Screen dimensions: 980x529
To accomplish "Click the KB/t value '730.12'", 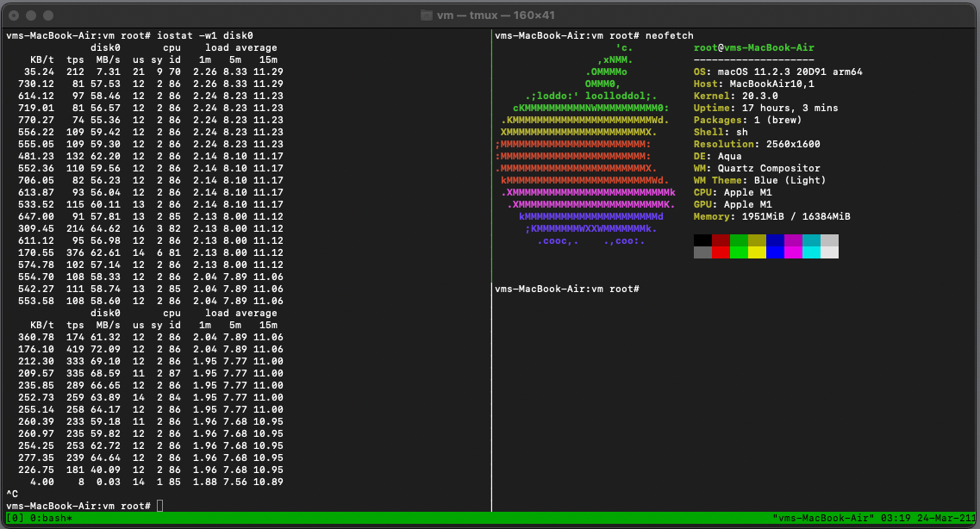I will pos(36,84).
